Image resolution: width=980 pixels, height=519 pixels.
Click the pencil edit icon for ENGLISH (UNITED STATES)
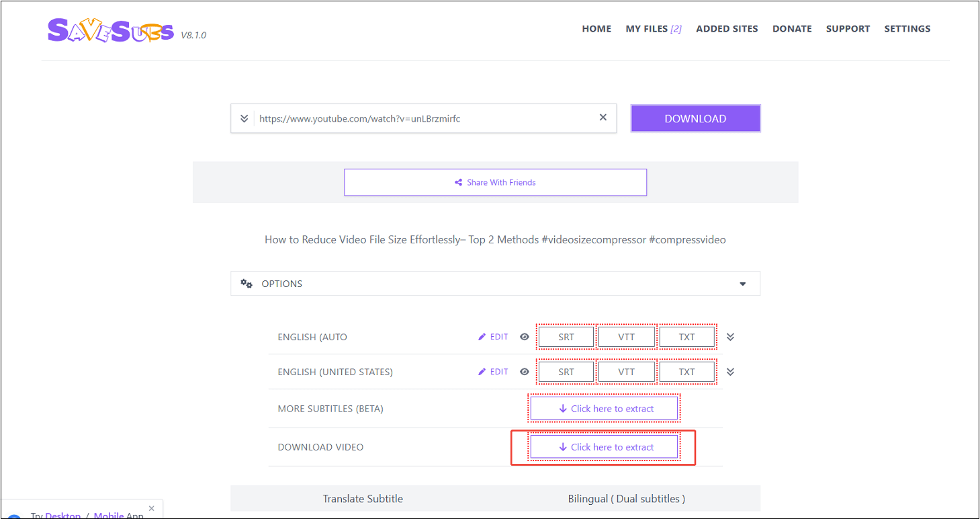pyautogui.click(x=482, y=371)
